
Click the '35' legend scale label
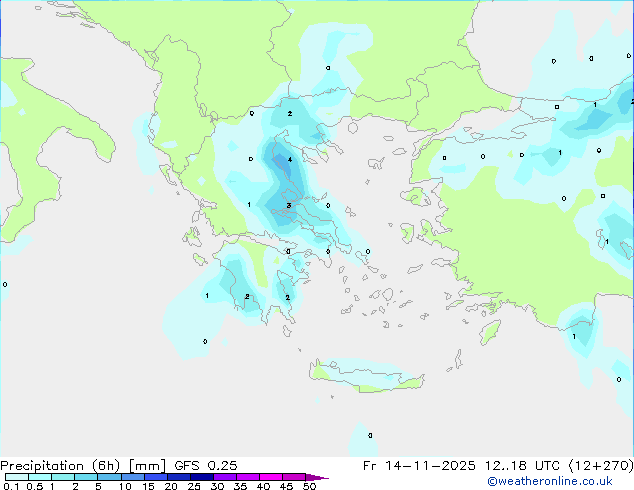[240, 486]
